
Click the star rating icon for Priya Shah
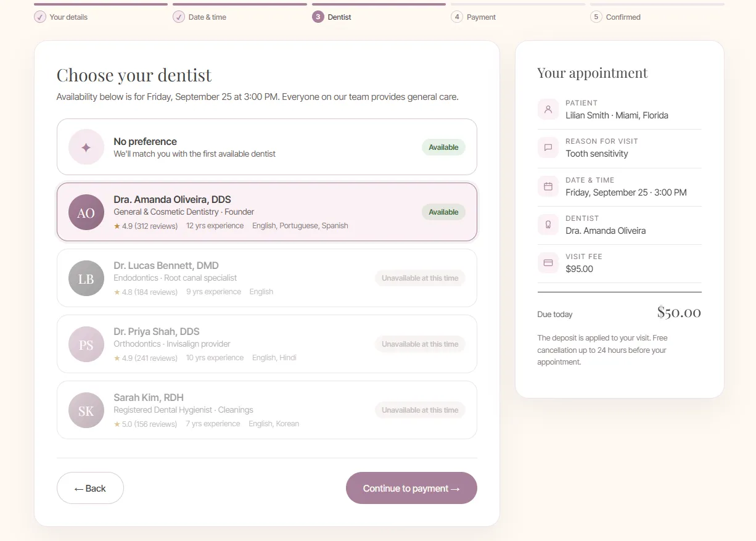117,358
